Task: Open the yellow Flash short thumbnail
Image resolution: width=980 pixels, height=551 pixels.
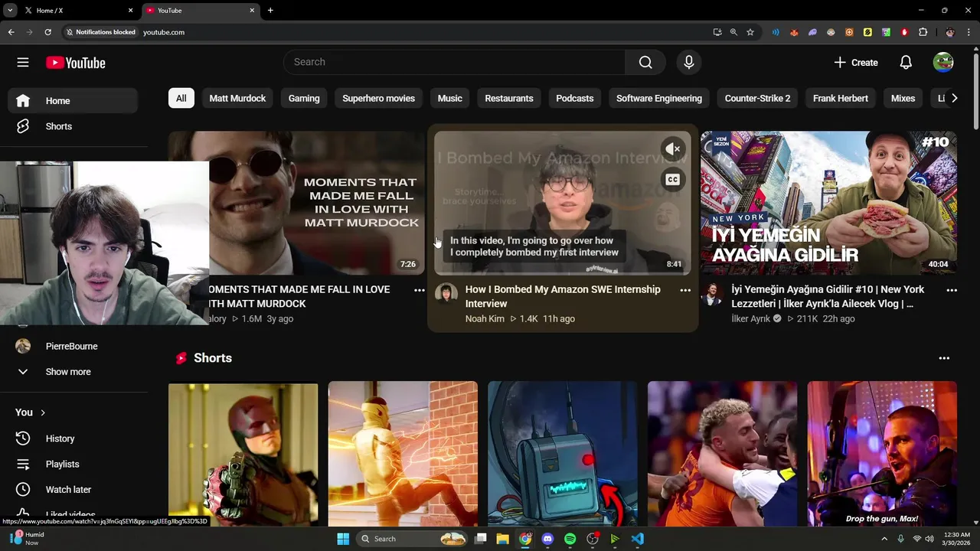Action: click(x=403, y=454)
